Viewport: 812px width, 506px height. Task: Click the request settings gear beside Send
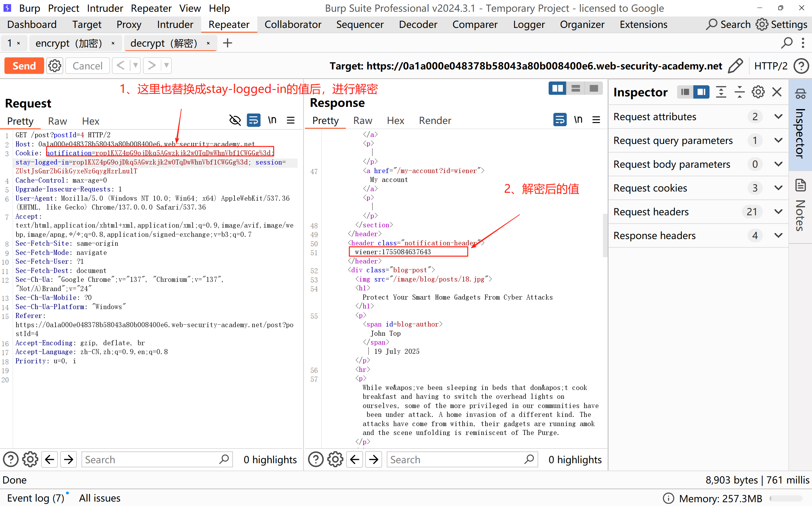[55, 66]
